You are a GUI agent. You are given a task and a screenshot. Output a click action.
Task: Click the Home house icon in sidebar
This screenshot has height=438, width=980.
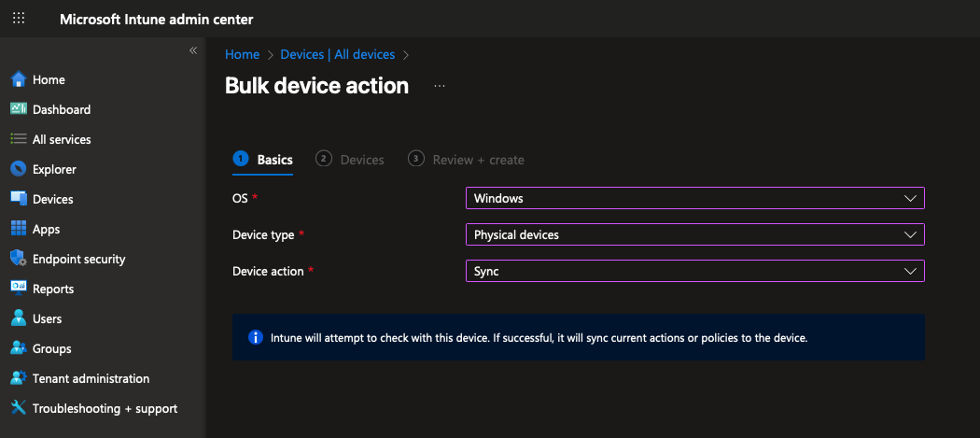click(x=18, y=79)
